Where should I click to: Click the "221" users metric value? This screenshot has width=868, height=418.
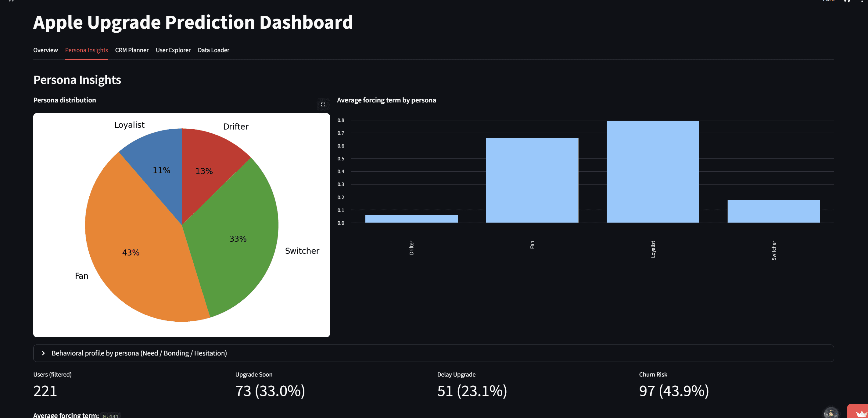coord(45,391)
